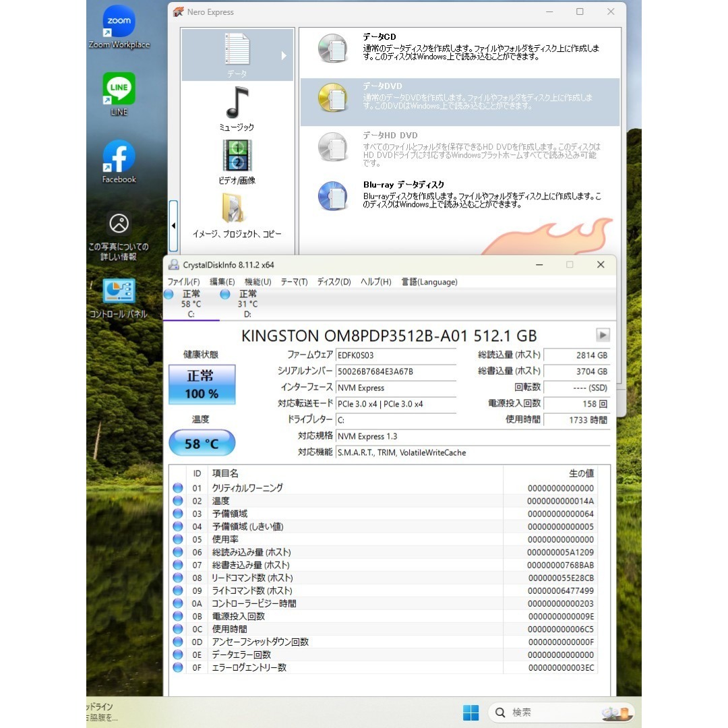Select the 0E データエラー回数 row

click(x=384, y=655)
